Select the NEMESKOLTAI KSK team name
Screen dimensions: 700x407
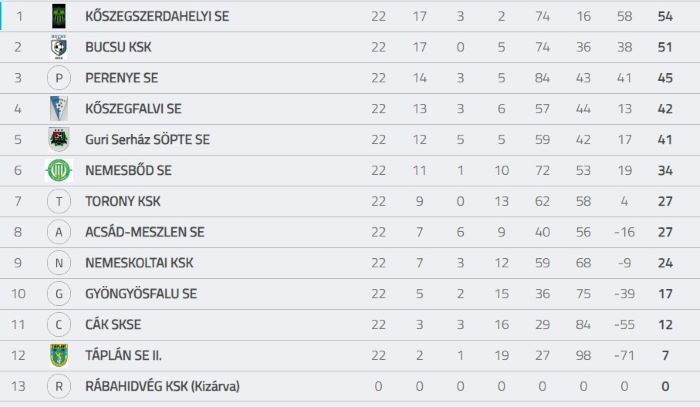[x=139, y=263]
